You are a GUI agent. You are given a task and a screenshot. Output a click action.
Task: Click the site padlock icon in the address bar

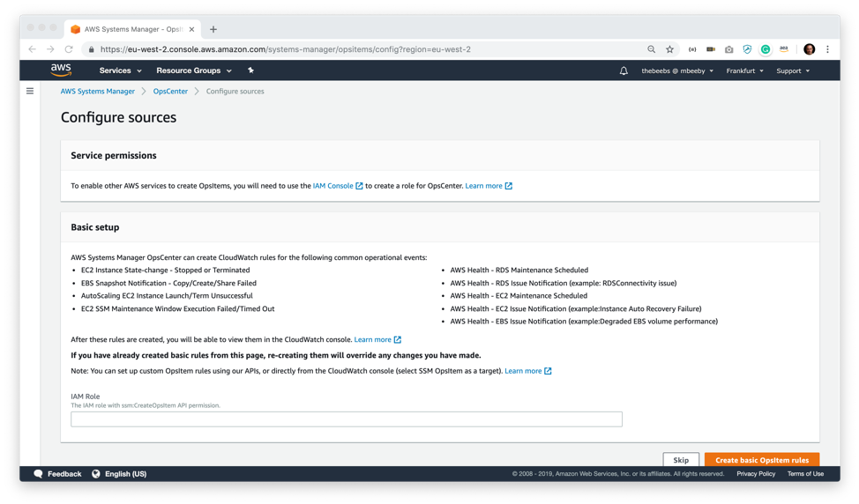coord(91,49)
